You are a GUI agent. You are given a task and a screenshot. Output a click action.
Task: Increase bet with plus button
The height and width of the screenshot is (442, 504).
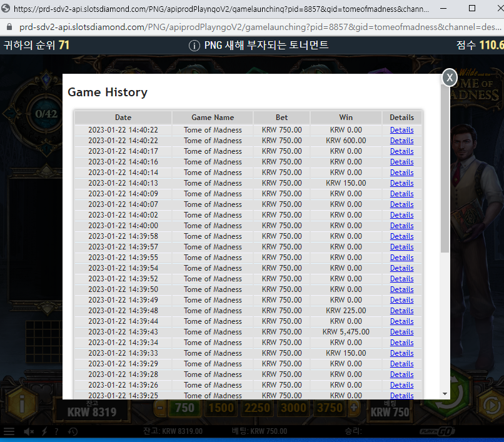point(354,408)
